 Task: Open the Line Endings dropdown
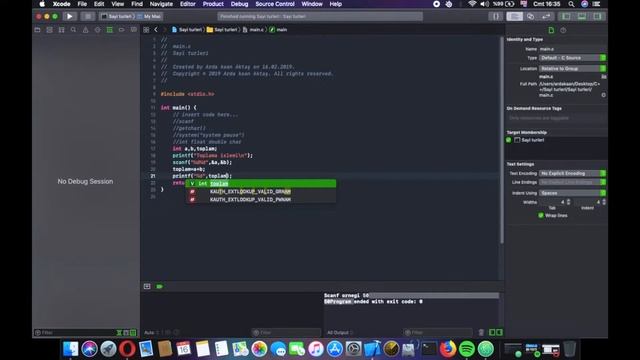coord(572,182)
